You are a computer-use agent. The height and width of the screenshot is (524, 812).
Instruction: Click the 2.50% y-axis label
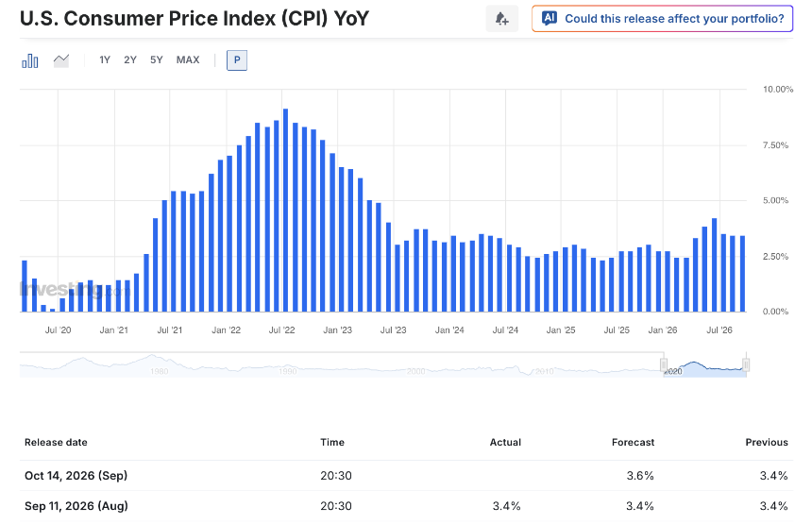(x=775, y=257)
